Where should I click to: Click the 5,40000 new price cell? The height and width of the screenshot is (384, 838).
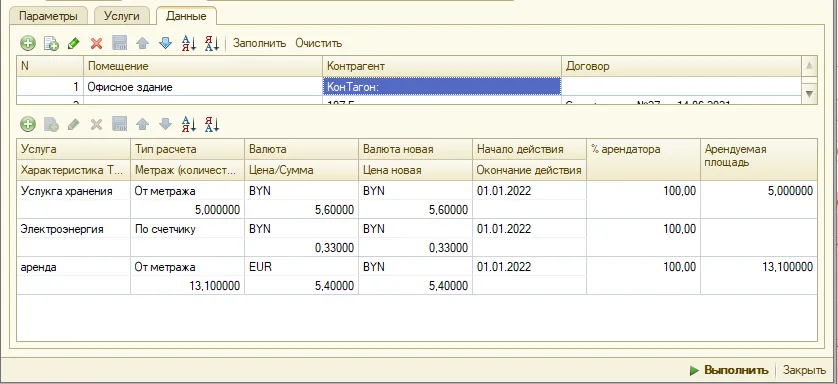coord(415,286)
